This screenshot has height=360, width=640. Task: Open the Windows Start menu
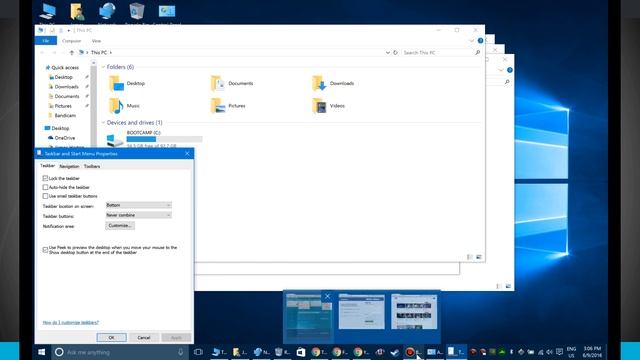coord(42,352)
